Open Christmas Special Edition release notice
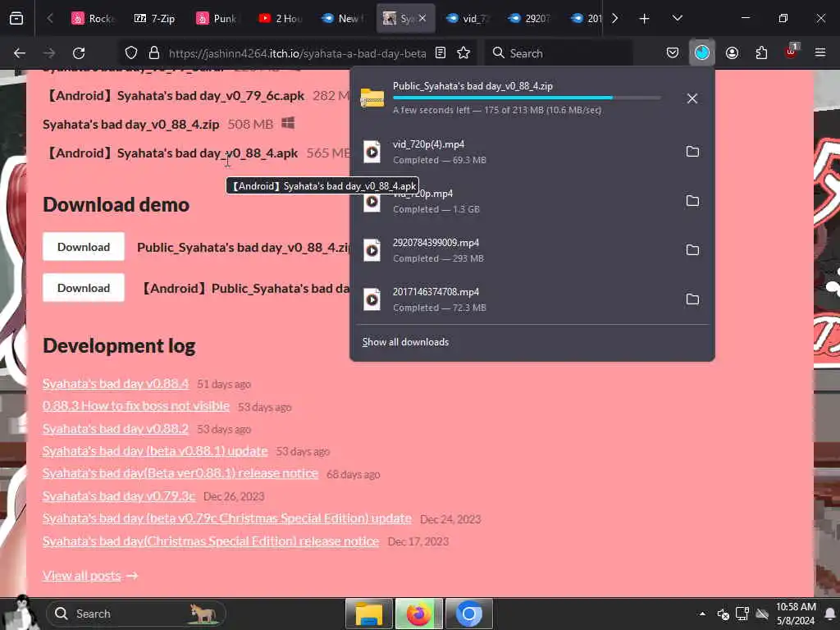This screenshot has width=840, height=630. tap(211, 541)
